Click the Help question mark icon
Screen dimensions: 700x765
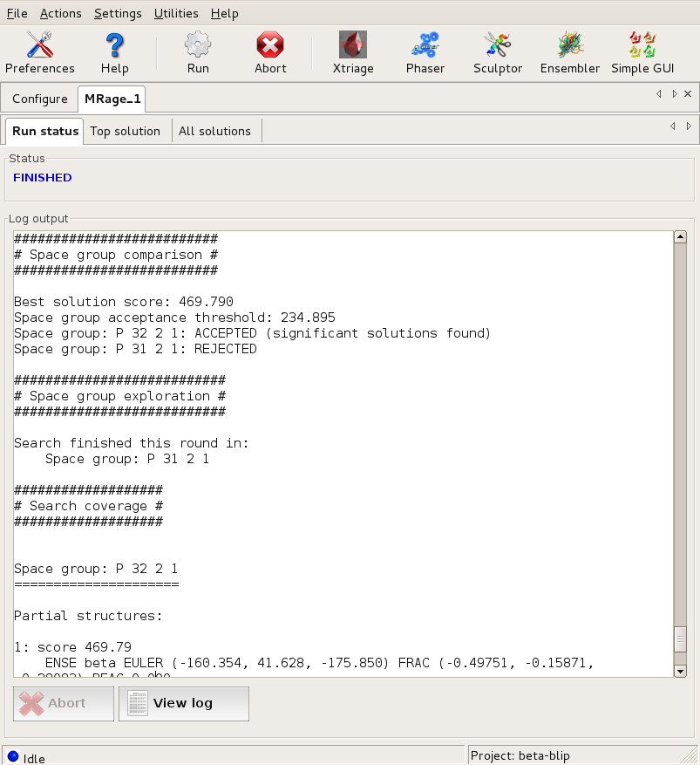tap(114, 52)
